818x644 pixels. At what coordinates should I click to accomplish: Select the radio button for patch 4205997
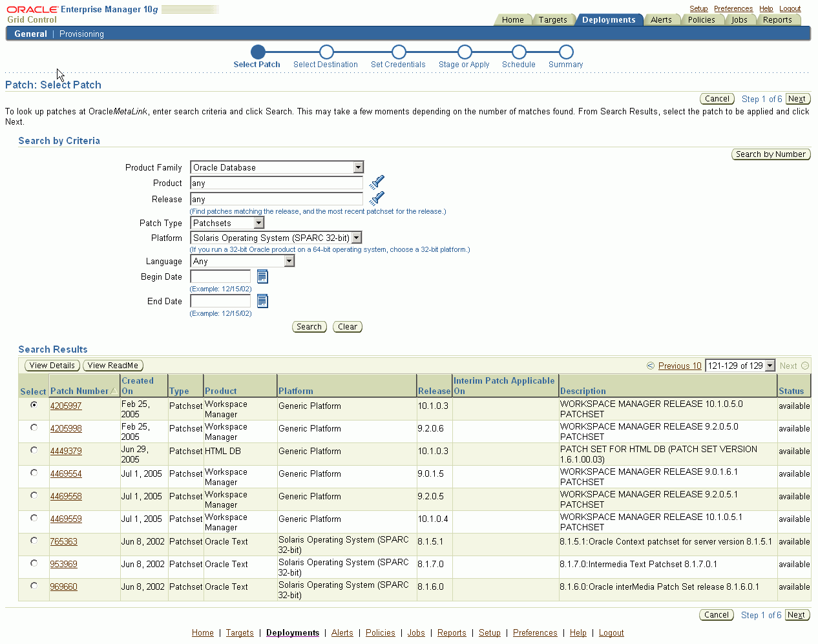click(x=33, y=404)
